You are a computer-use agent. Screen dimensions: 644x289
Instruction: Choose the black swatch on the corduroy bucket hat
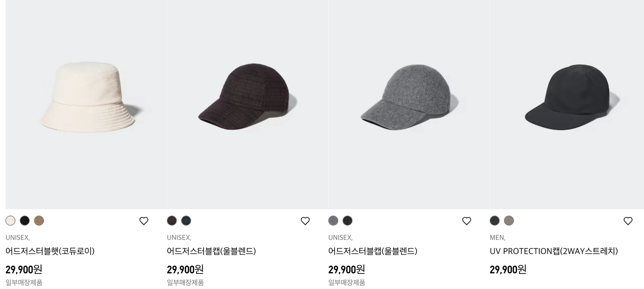tap(24, 221)
